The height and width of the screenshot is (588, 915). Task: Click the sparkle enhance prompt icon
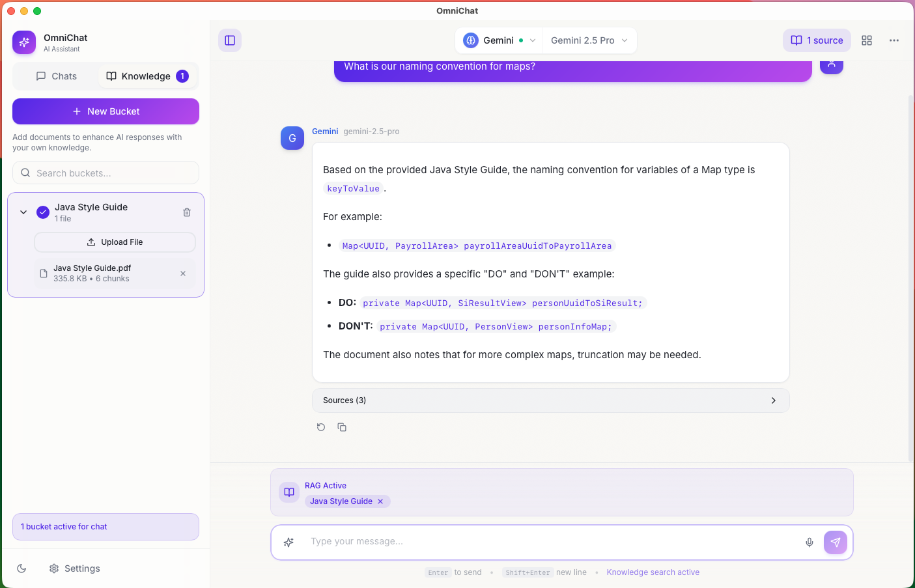tap(289, 542)
